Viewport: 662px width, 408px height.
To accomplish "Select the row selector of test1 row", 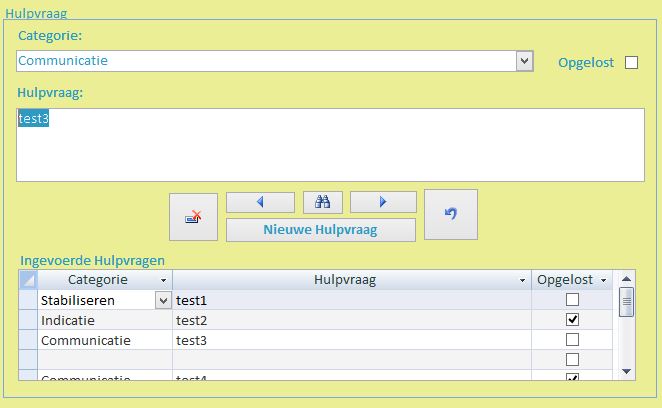I will click(x=28, y=300).
